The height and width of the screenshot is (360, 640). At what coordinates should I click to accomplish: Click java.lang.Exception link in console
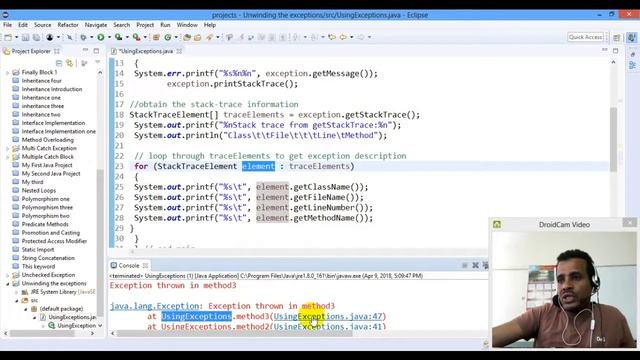[x=154, y=306]
